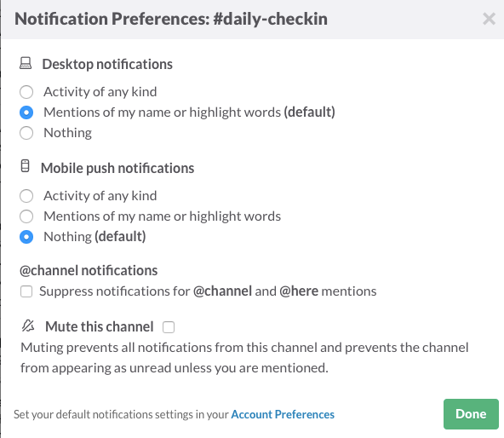Screen dimensions: 504x438
Task: Enable suppress @channel and @here notifications checkbox
Action: point(26,291)
